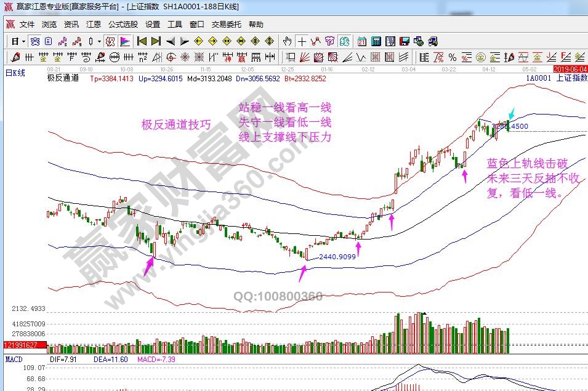Click the 日K线 period label
Image resolution: width=588 pixels, height=391 pixels.
(15, 73)
